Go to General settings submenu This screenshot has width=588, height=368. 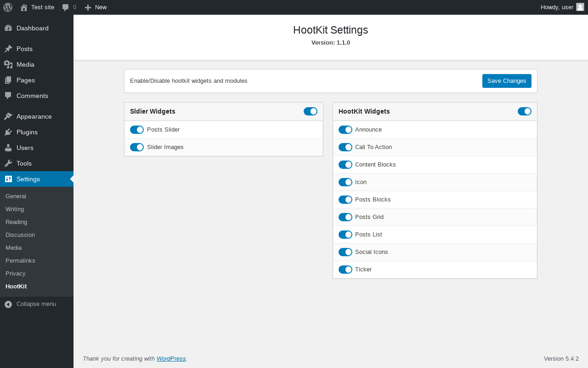(x=16, y=196)
